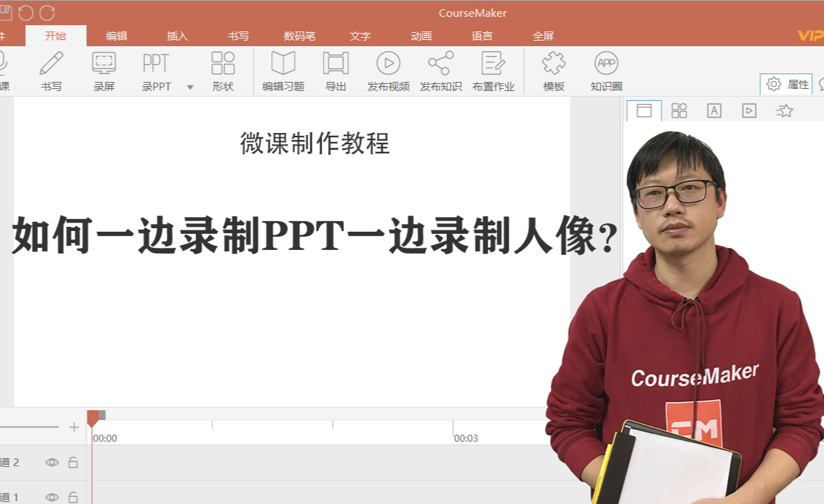This screenshot has height=504, width=824.
Task: Click the 全屏 fullscreen tab
Action: tap(544, 36)
